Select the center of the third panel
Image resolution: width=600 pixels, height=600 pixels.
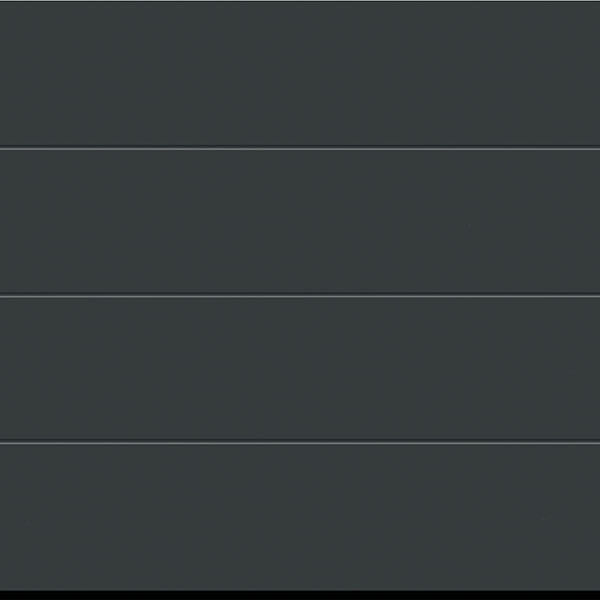300,369
